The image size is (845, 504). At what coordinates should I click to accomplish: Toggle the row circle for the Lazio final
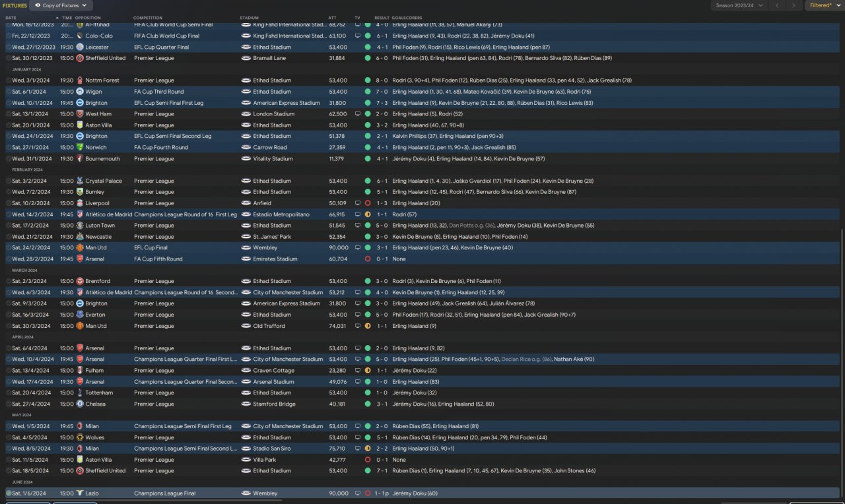(x=9, y=493)
